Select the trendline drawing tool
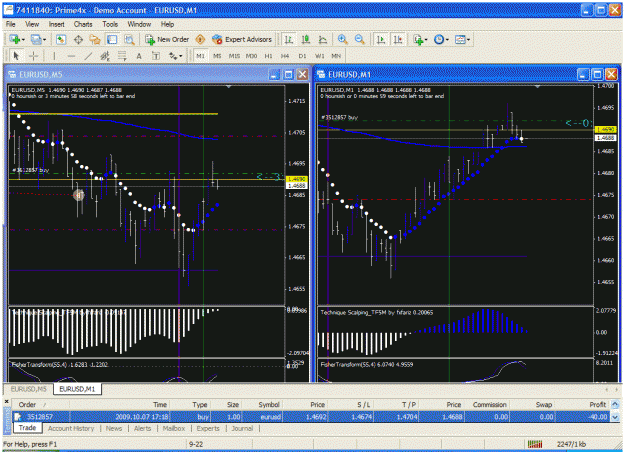The width and height of the screenshot is (625, 452). tap(88, 56)
